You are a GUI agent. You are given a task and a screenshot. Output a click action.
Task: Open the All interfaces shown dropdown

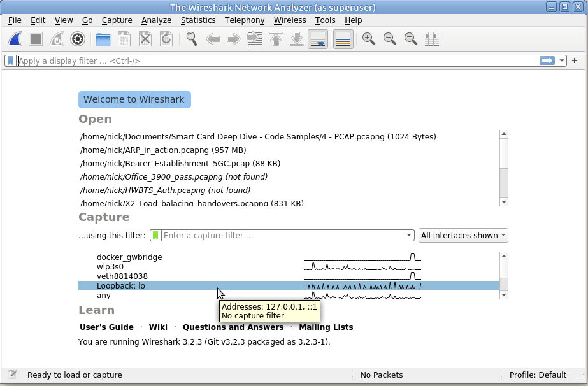(x=463, y=236)
